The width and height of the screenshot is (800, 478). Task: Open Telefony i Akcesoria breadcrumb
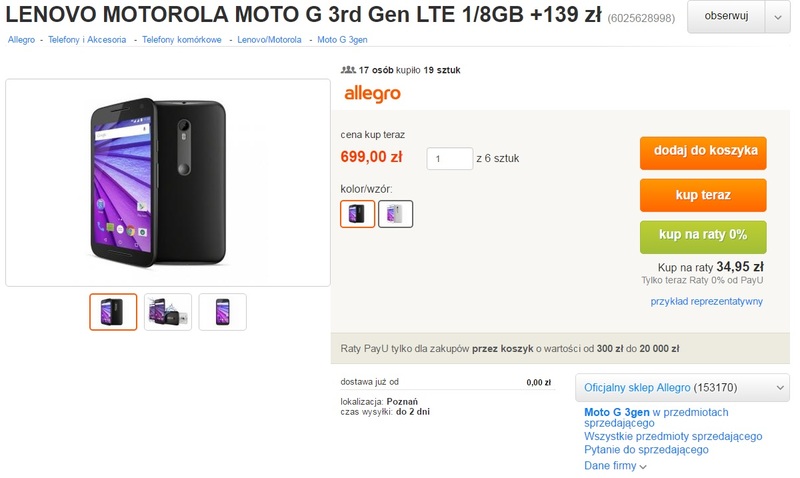(87, 40)
